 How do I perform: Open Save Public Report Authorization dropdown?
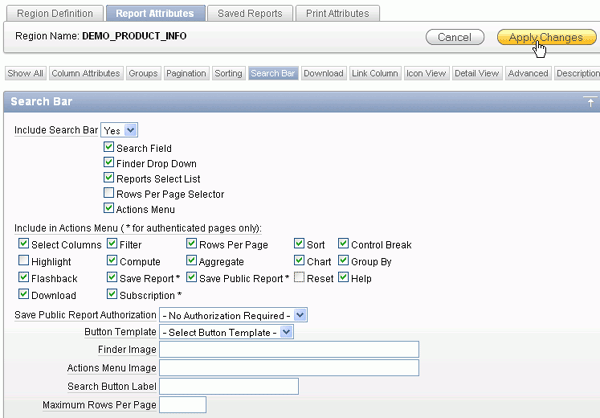pyautogui.click(x=233, y=315)
